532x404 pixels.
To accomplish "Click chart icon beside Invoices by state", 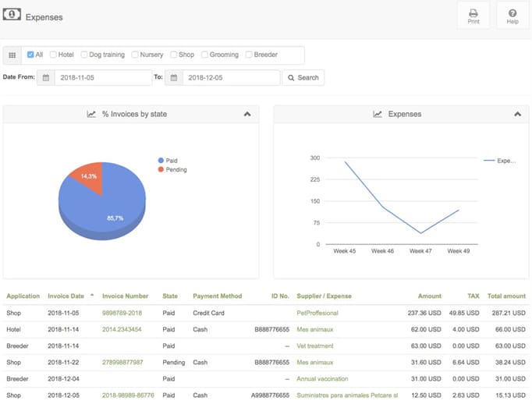I will click(x=91, y=114).
